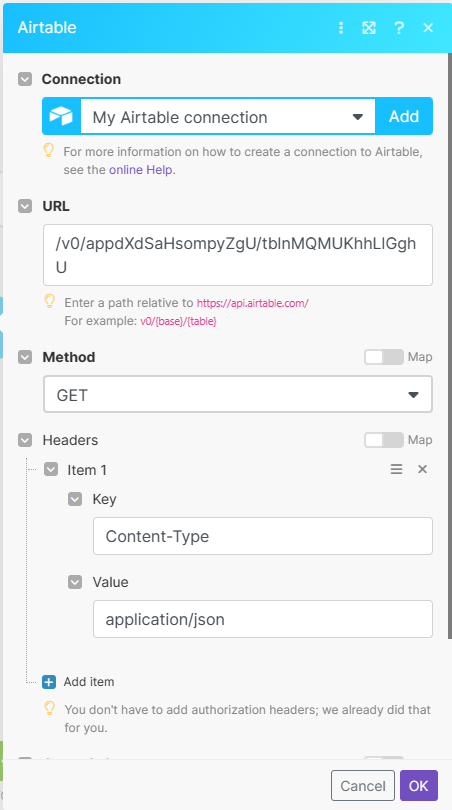Expand the dialog with the fullscreen icon
This screenshot has width=452, height=810.
(369, 27)
